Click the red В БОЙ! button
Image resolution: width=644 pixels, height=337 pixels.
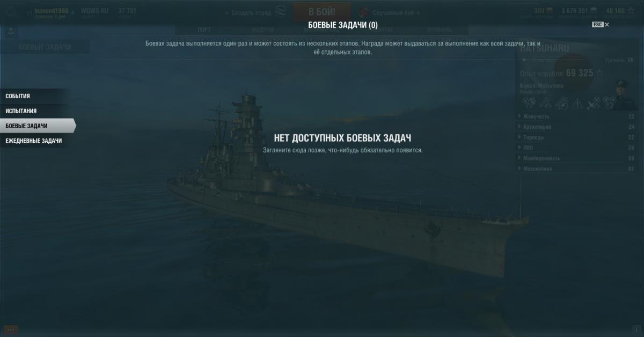click(x=321, y=11)
